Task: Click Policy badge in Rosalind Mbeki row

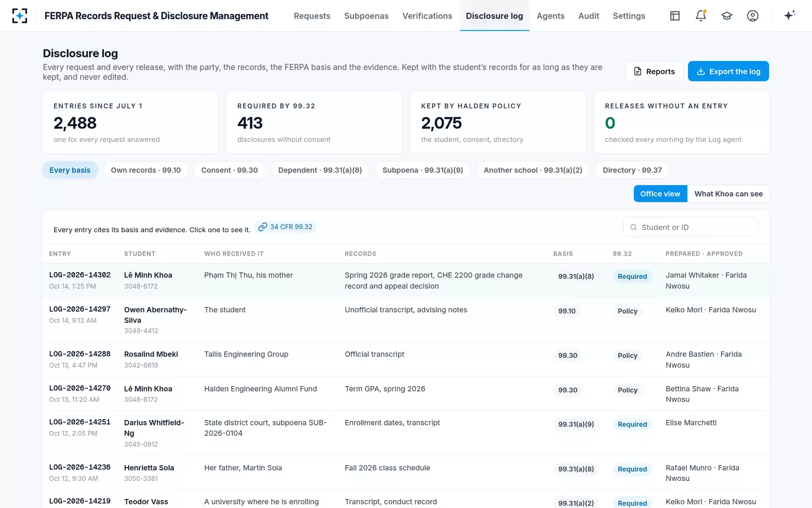Action: point(628,356)
